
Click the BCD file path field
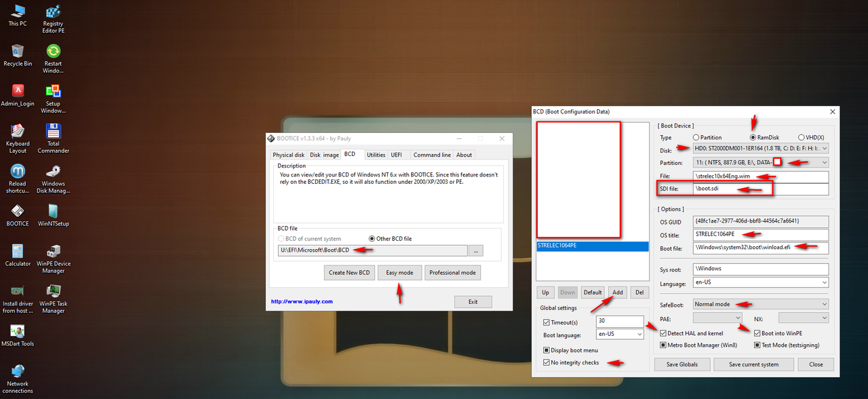pyautogui.click(x=372, y=251)
